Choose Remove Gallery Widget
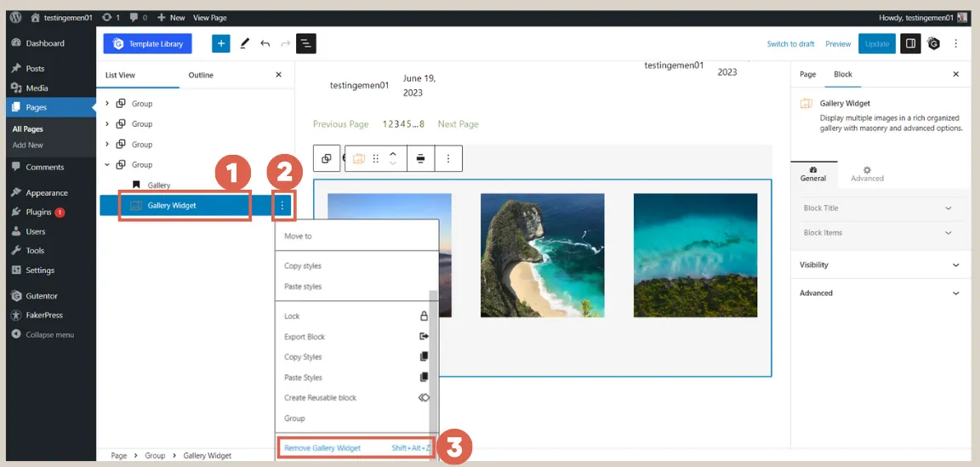The width and height of the screenshot is (980, 467). pyautogui.click(x=356, y=447)
